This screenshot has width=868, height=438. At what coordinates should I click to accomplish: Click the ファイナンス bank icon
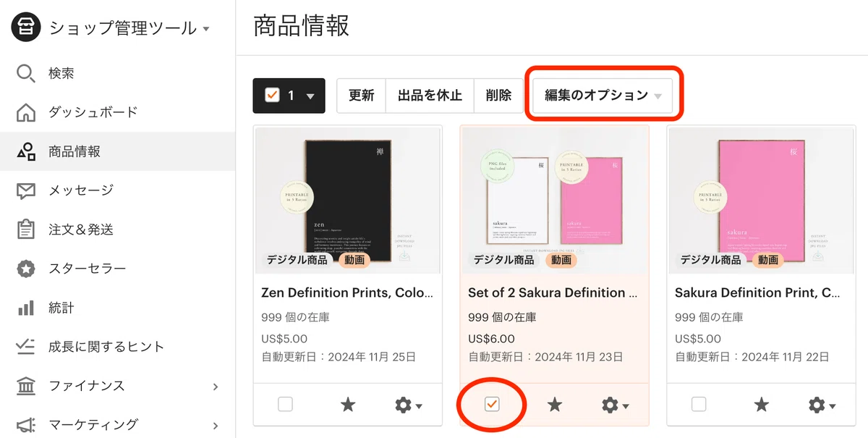[26, 386]
